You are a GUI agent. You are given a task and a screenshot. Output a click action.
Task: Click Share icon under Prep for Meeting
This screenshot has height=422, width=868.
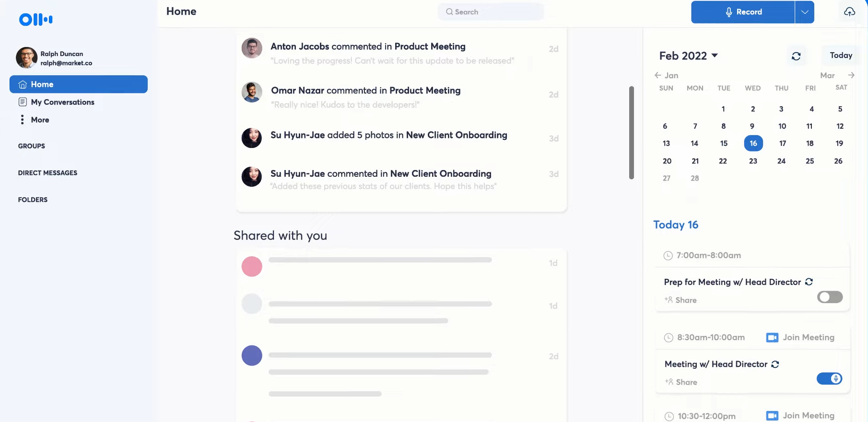[669, 300]
